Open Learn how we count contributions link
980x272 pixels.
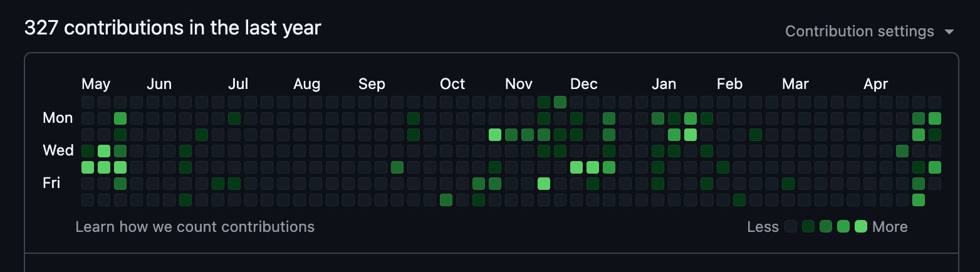195,227
